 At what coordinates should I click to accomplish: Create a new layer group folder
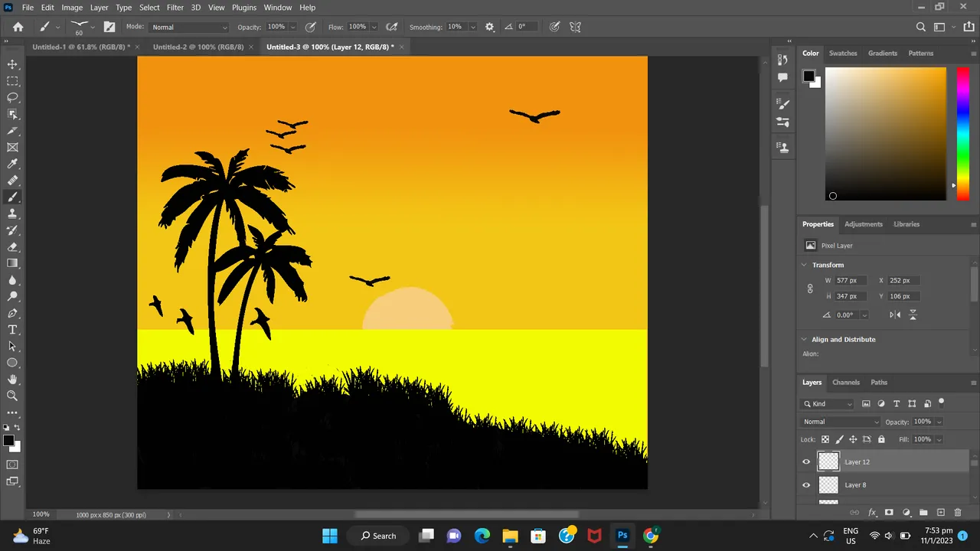tap(923, 513)
